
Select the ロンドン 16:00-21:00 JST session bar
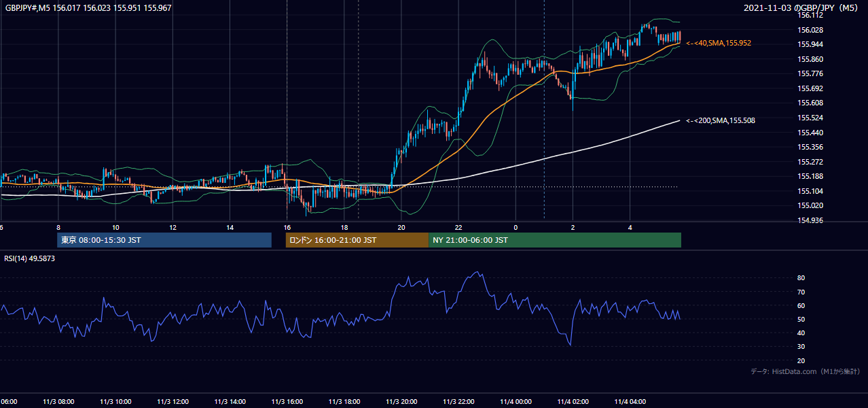(x=357, y=240)
